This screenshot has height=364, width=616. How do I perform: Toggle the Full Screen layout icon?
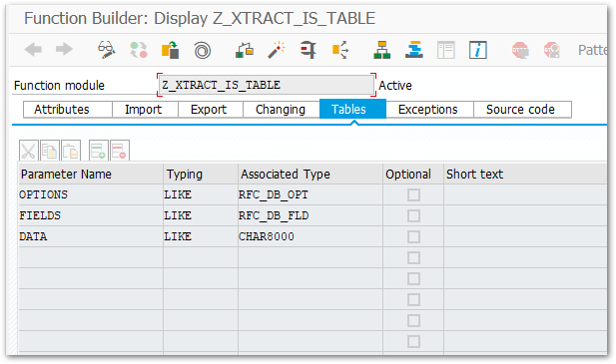coord(446,50)
